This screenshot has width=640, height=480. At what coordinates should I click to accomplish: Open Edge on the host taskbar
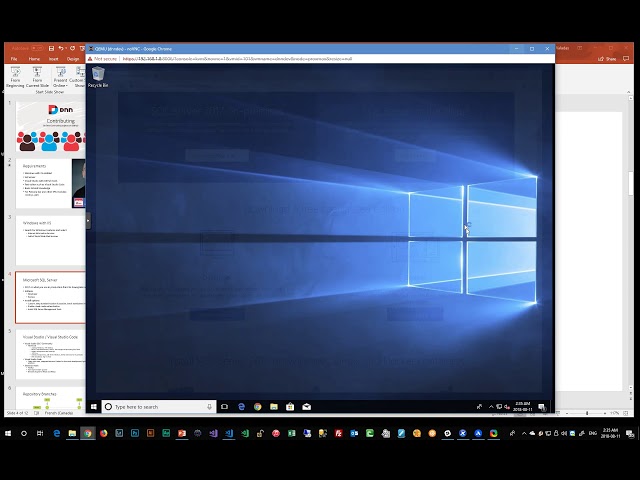point(56,433)
